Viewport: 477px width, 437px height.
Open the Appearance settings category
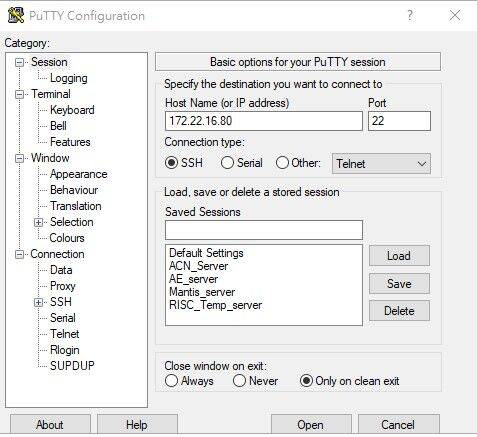pos(79,174)
